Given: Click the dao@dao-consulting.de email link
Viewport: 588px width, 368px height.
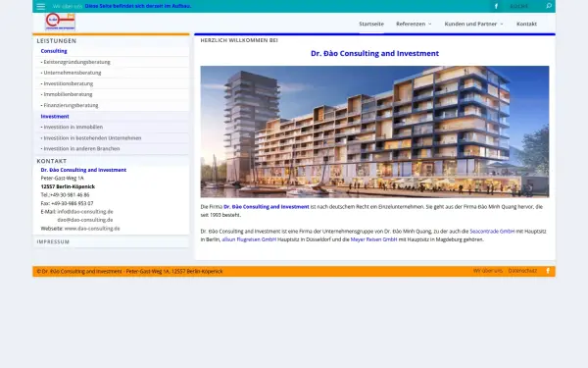Looking at the screenshot, I should pyautogui.click(x=85, y=220).
